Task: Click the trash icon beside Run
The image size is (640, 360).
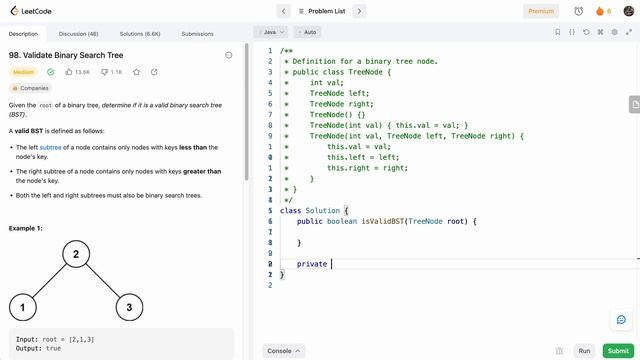Action: 559,351
